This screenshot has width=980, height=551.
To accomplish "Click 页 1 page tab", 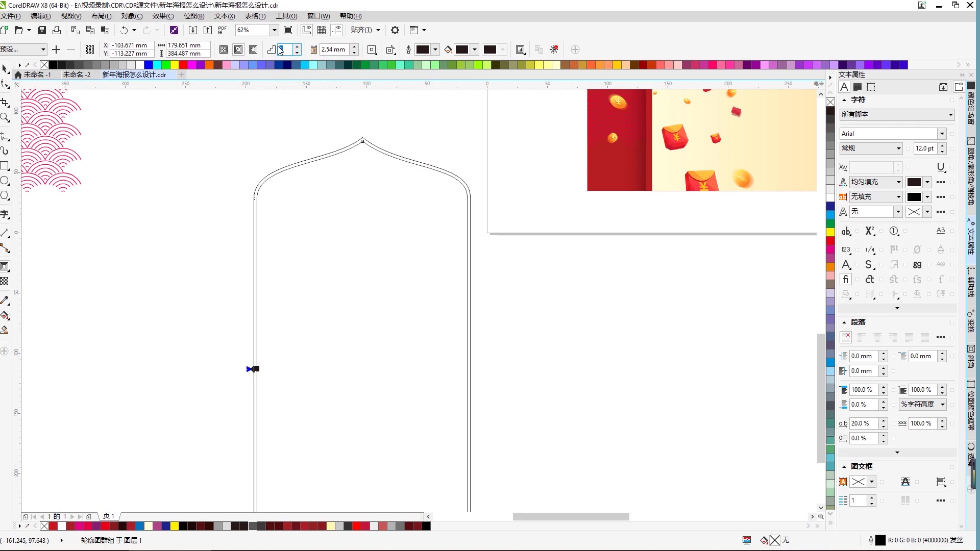I will click(109, 516).
